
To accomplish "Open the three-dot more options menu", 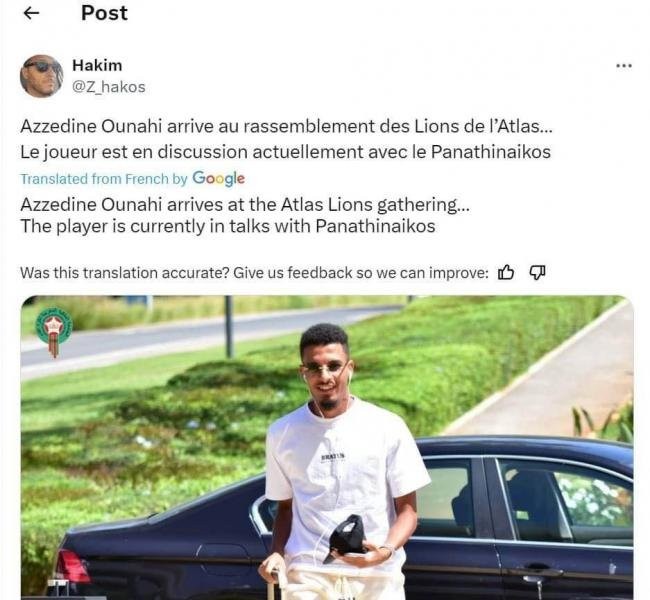I will [x=623, y=66].
